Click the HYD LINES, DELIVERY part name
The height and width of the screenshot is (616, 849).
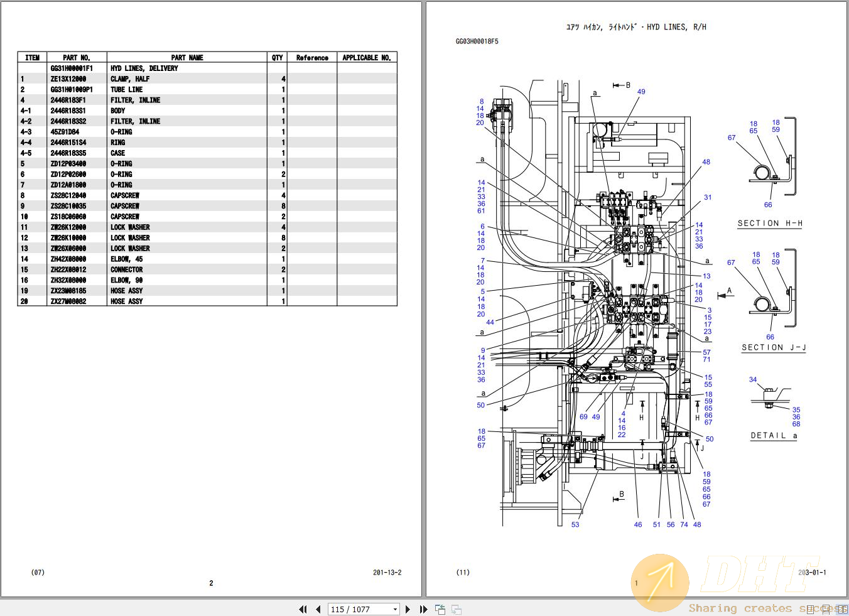tap(144, 68)
